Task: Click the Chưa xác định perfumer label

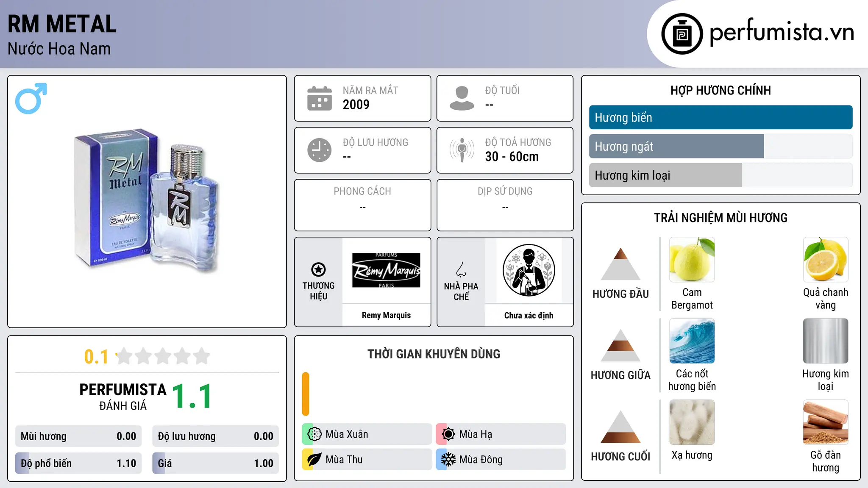Action: coord(529,315)
